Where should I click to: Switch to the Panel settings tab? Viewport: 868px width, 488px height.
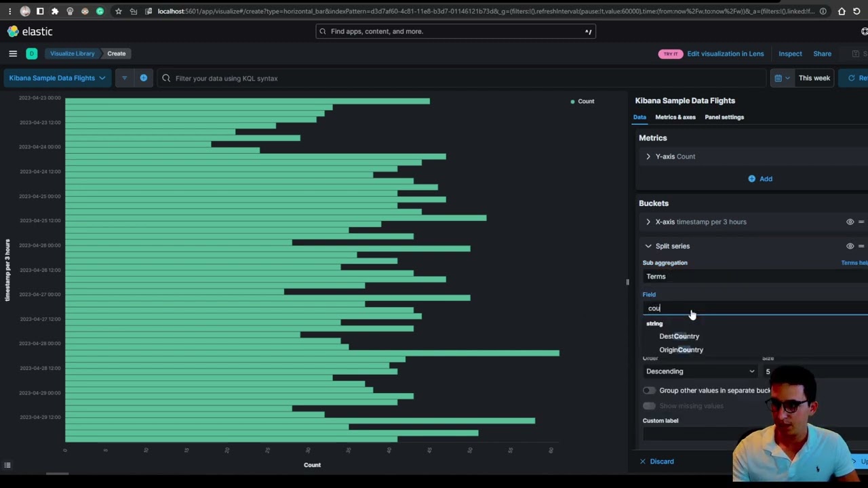point(724,117)
